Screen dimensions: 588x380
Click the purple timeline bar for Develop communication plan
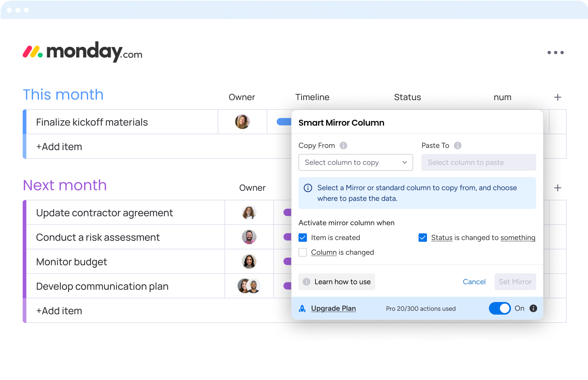[287, 286]
